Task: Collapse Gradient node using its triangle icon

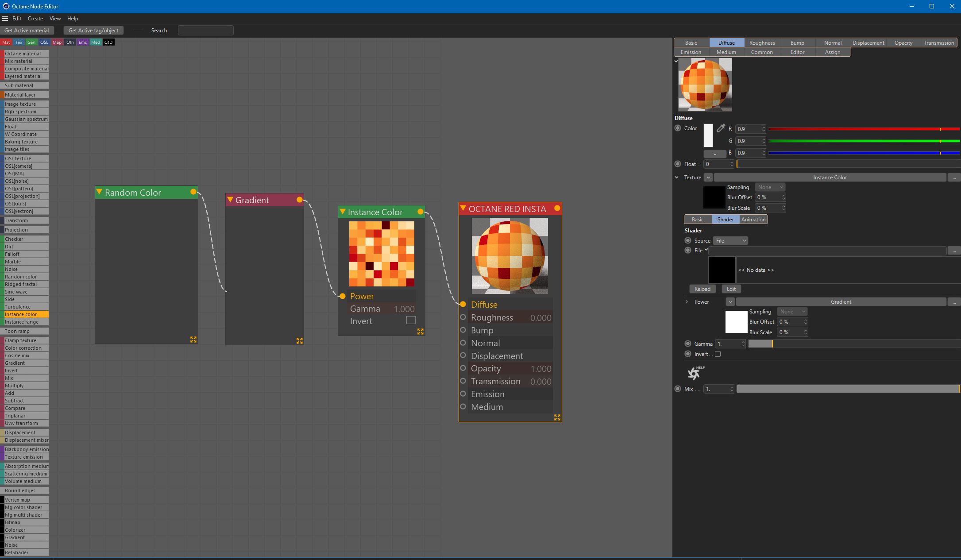Action: (230, 200)
